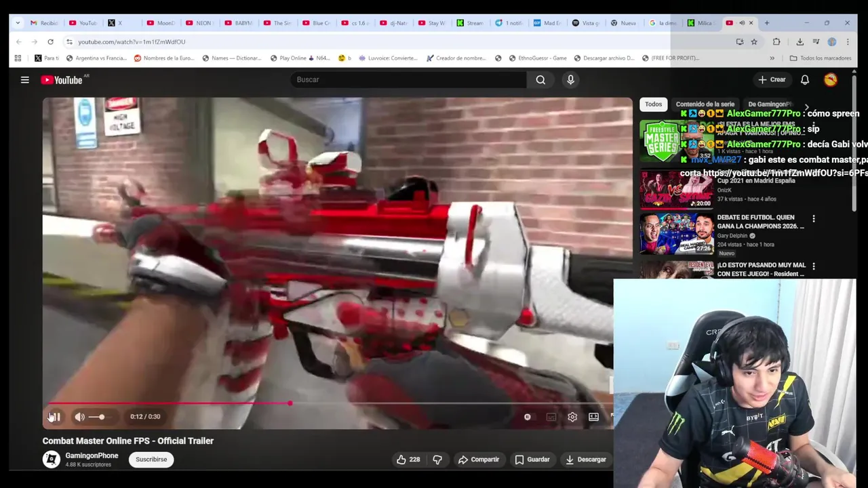Open options menu for Debate de Futbol video

(x=814, y=219)
